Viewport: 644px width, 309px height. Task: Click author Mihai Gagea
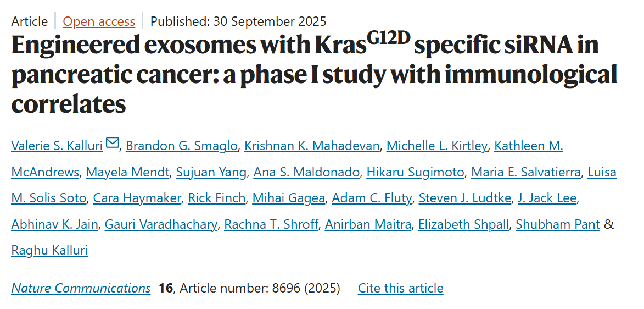coord(288,198)
